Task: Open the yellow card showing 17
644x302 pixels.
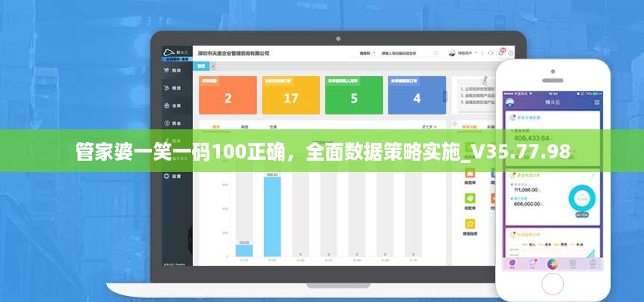Action: click(291, 95)
